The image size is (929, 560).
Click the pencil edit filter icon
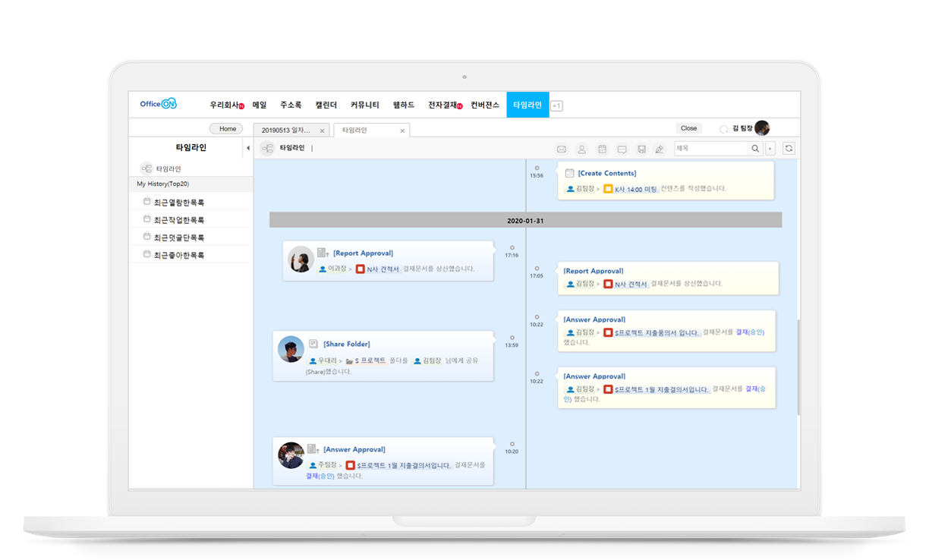pos(660,149)
